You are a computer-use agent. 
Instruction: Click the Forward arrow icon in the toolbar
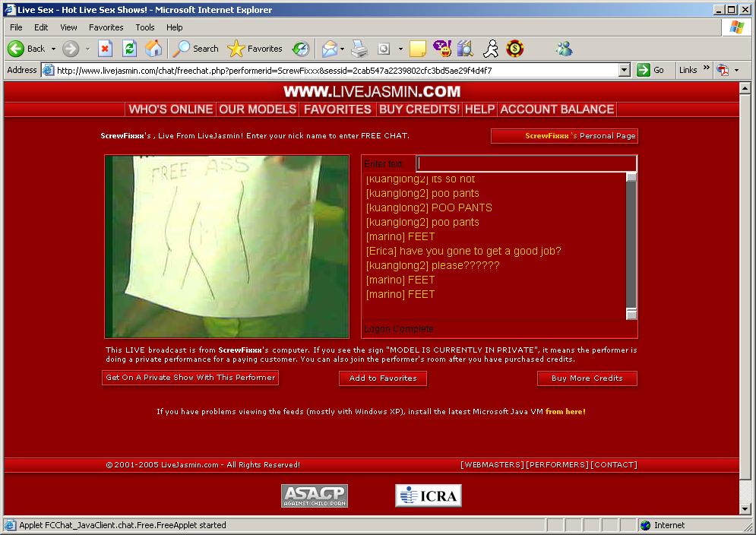(x=71, y=49)
